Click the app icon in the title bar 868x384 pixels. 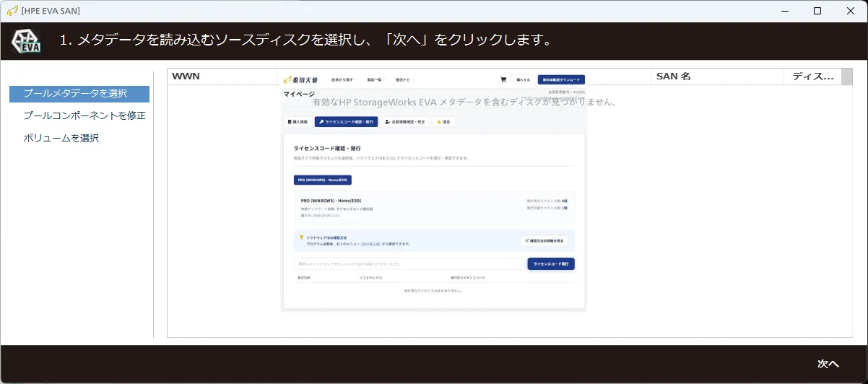(x=12, y=11)
